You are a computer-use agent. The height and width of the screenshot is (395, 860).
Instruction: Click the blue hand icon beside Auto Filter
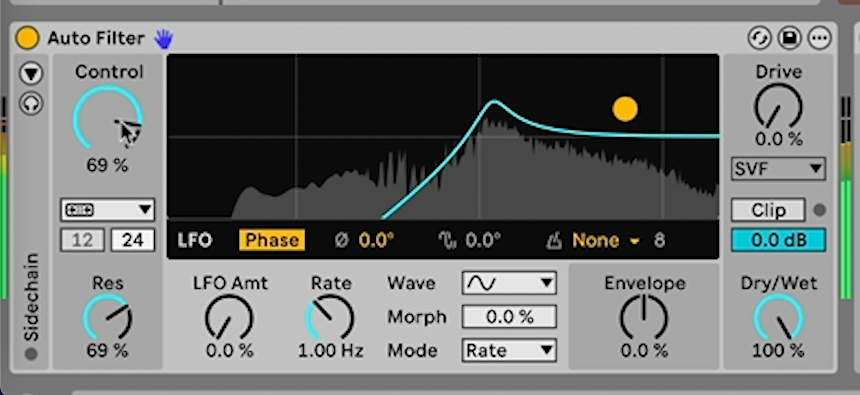click(x=163, y=38)
